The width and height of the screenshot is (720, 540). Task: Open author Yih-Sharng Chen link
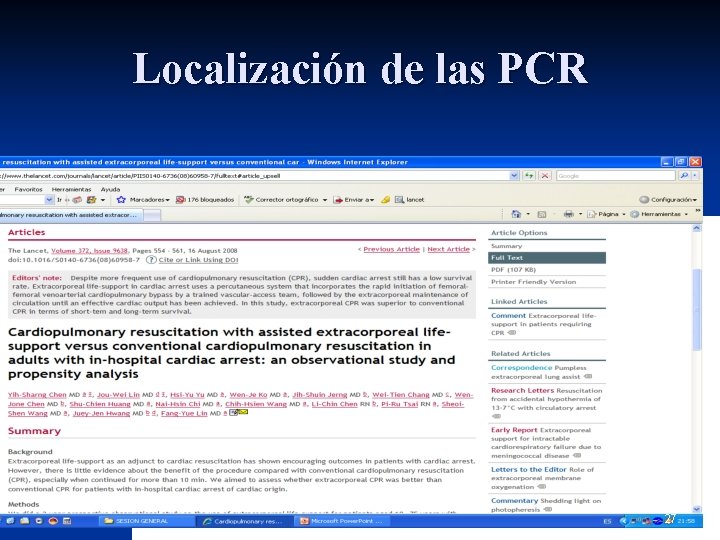pyautogui.click(x=37, y=395)
